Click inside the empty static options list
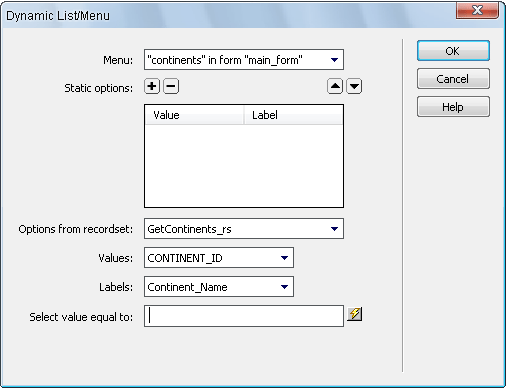The width and height of the screenshot is (506, 388). [x=244, y=166]
